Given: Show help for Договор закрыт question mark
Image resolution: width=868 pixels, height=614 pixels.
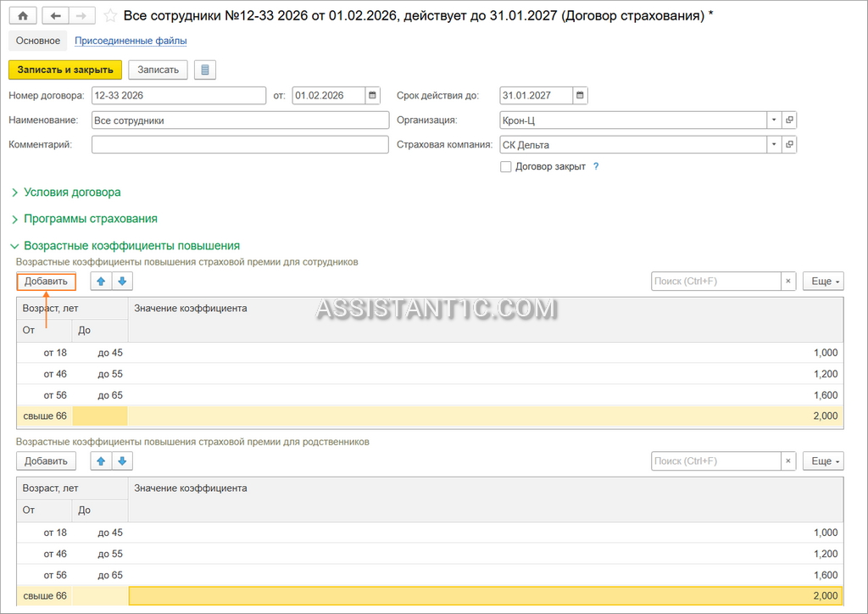Looking at the screenshot, I should (x=596, y=166).
